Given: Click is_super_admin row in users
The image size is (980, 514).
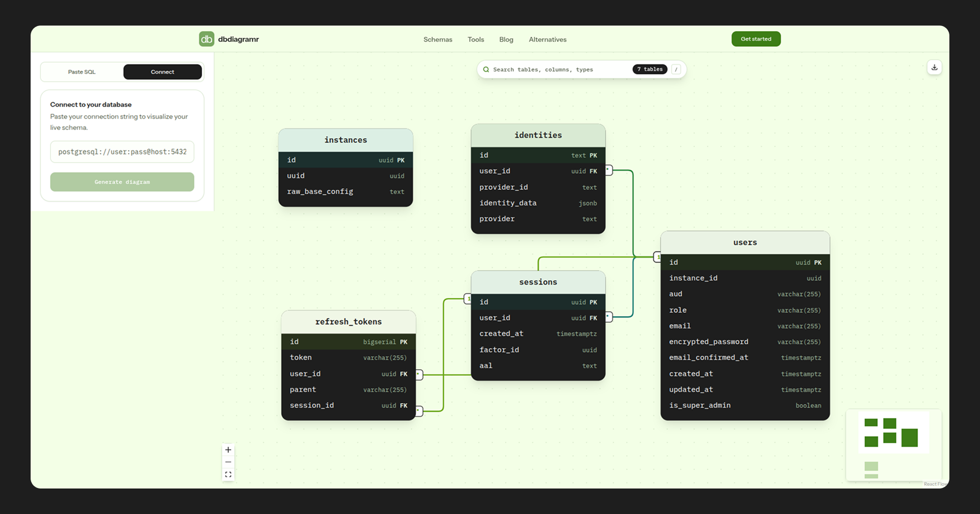Looking at the screenshot, I should [745, 405].
